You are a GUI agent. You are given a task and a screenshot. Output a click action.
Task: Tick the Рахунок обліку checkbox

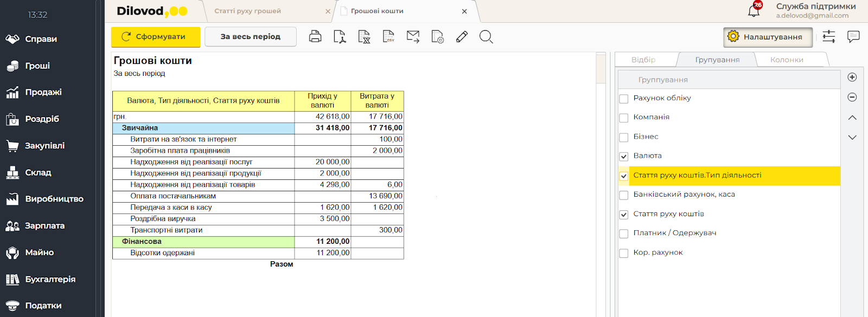(624, 99)
